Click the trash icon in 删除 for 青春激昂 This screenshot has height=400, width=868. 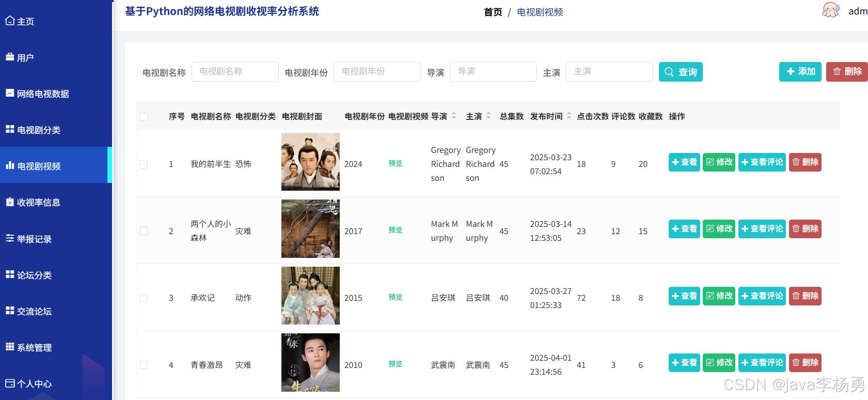pos(796,363)
